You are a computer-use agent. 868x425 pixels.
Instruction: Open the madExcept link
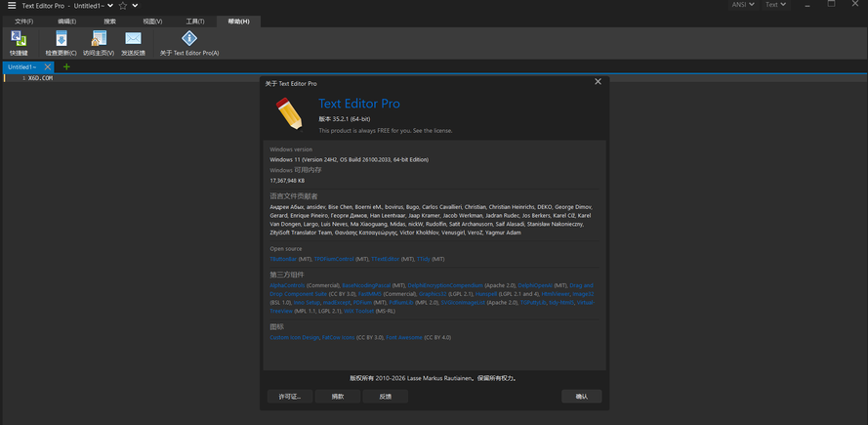[337, 303]
